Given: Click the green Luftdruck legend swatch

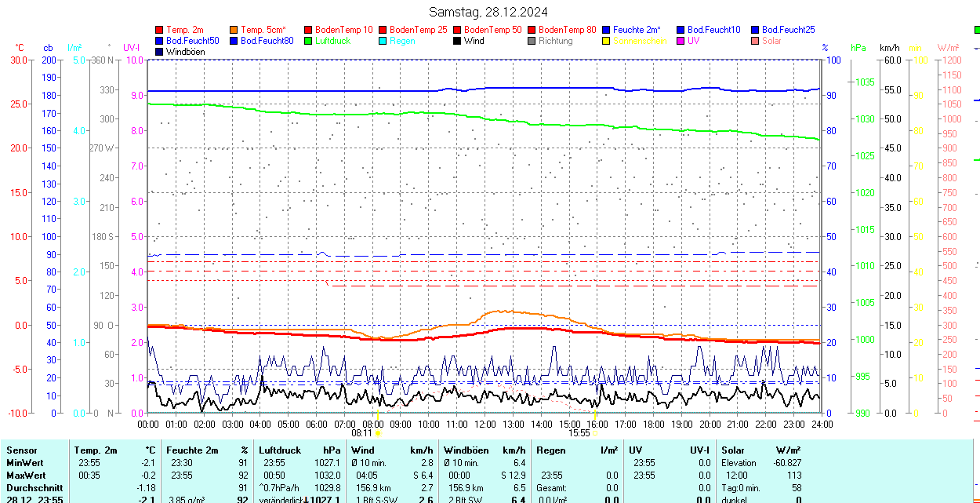Looking at the screenshot, I should point(308,41).
